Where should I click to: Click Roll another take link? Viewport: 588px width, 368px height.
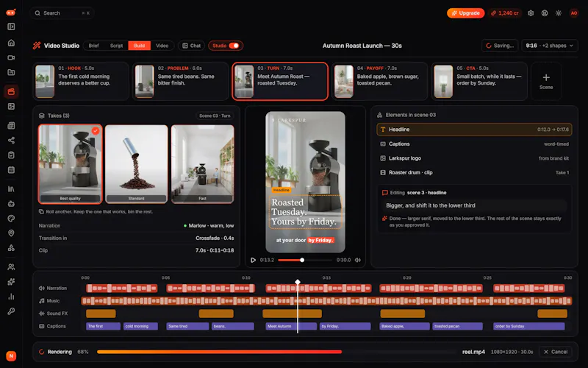tap(96, 212)
